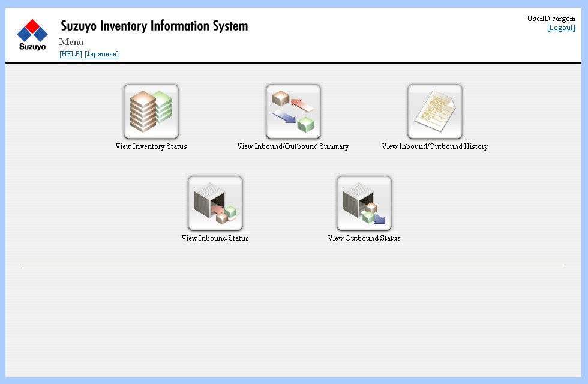Click the "Suzuyo" wordmark beneath the logo

32,47
